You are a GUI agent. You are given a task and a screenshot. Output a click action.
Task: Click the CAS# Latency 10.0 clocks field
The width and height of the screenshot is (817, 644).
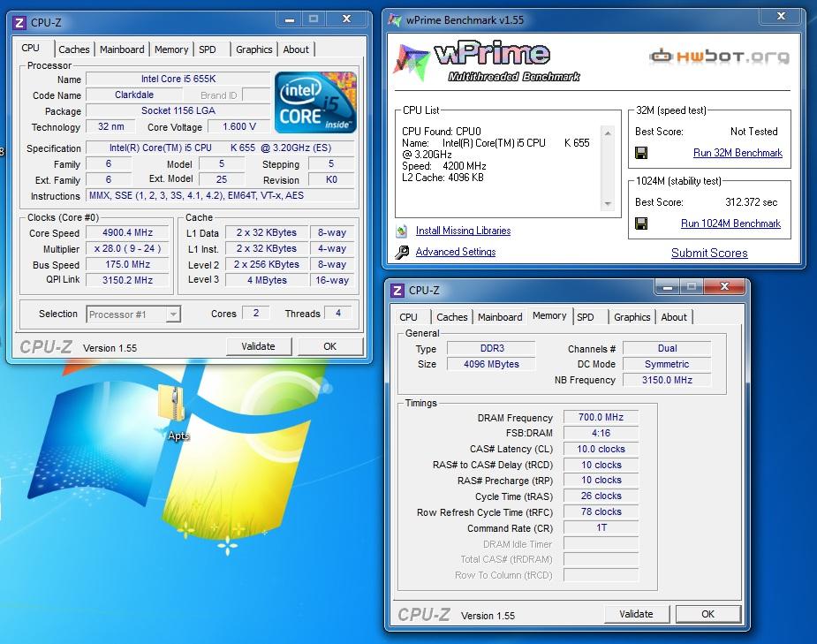(601, 449)
